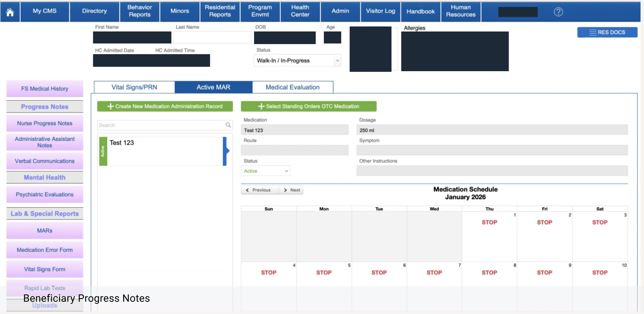The width and height of the screenshot is (644, 314).
Task: Open Health Center menu
Action: tap(300, 12)
